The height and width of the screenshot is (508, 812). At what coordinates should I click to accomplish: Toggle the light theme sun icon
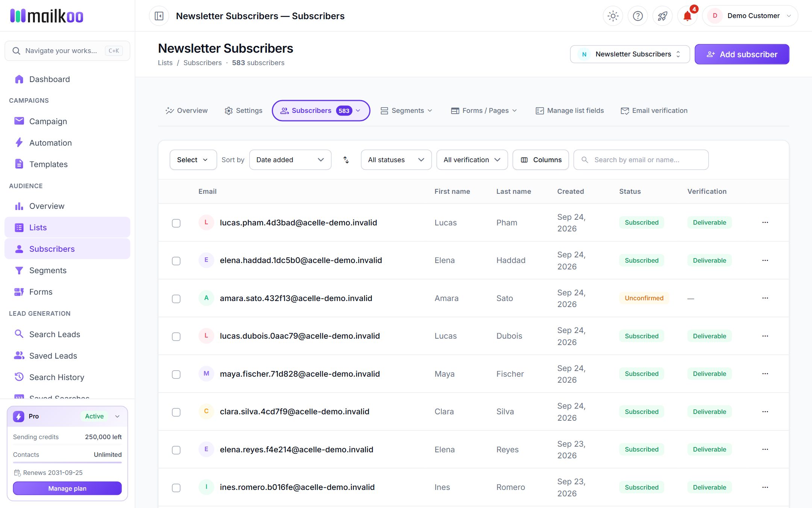(x=613, y=16)
